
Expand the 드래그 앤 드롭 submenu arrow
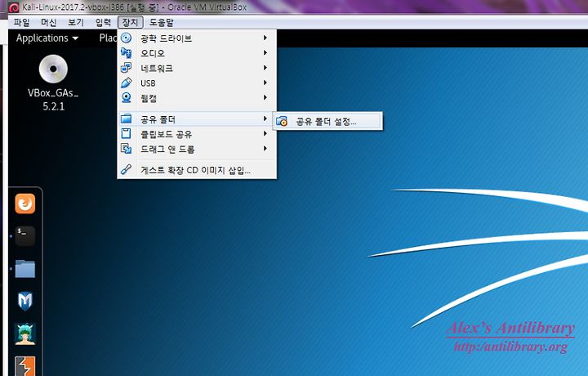click(265, 149)
